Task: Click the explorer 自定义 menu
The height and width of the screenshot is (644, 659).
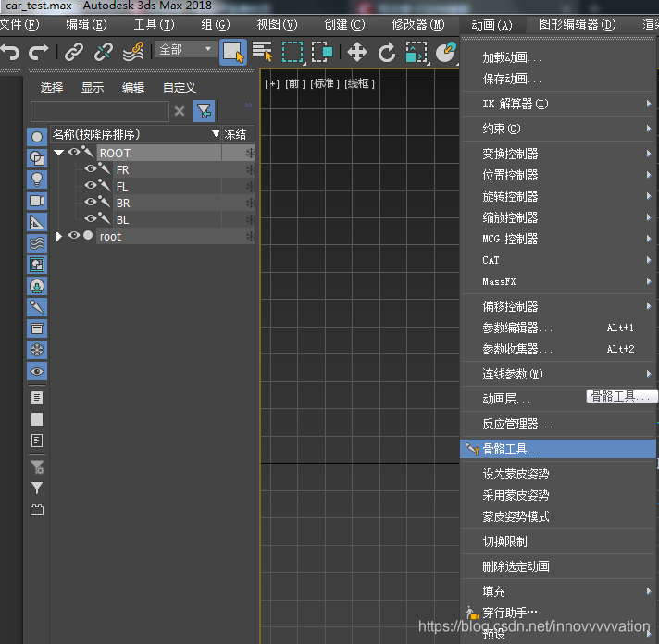Action: (180, 87)
